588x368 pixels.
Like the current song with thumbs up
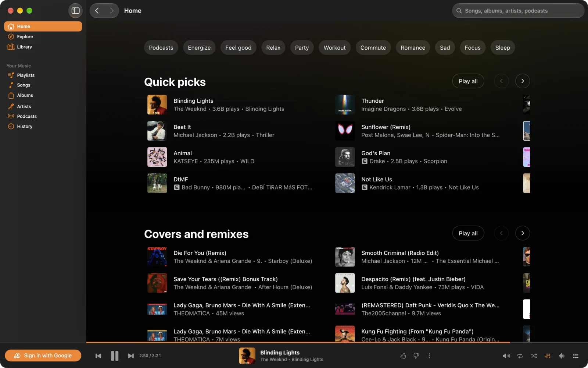click(x=403, y=356)
